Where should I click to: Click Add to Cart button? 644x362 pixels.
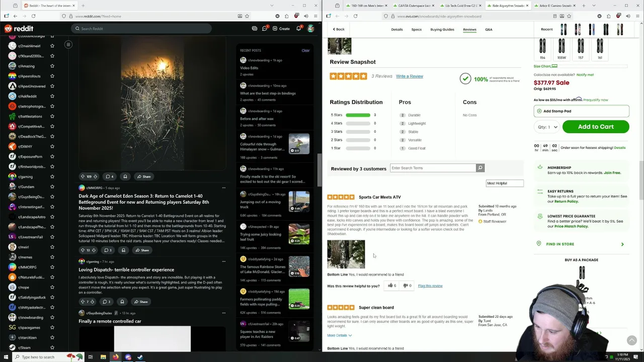coord(596,127)
